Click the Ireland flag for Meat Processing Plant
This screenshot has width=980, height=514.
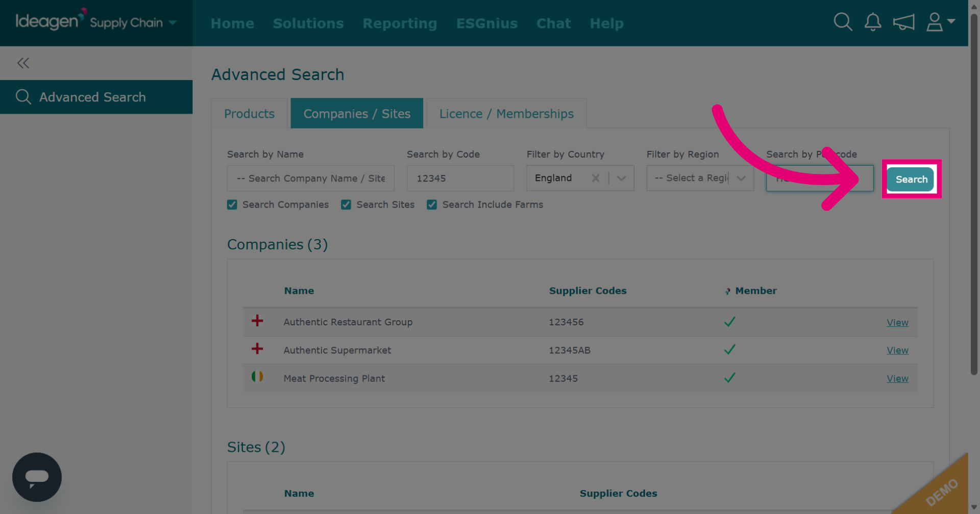[x=257, y=377]
